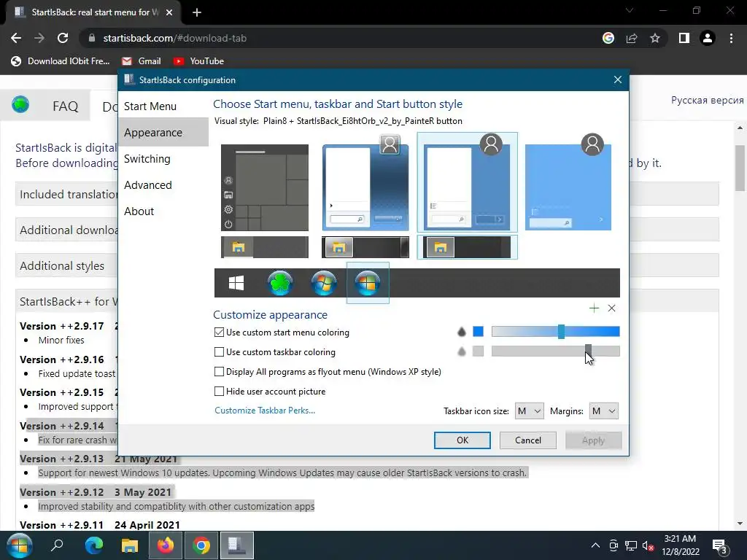747x560 pixels.
Task: Open notification center icon
Action: (x=720, y=547)
